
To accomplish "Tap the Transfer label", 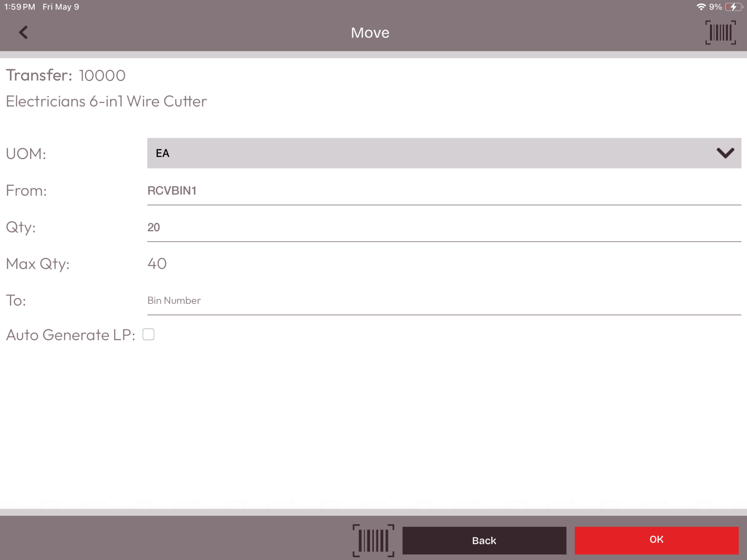I will [x=39, y=75].
